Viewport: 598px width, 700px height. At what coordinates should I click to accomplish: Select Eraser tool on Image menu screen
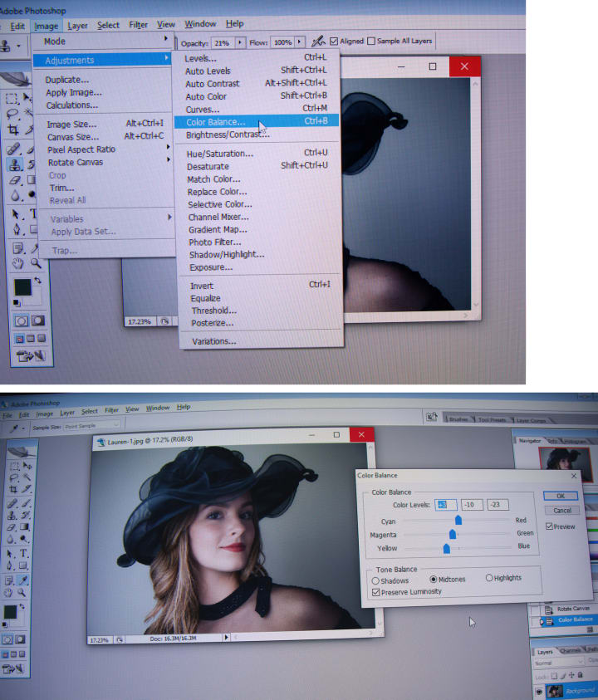tap(15, 180)
